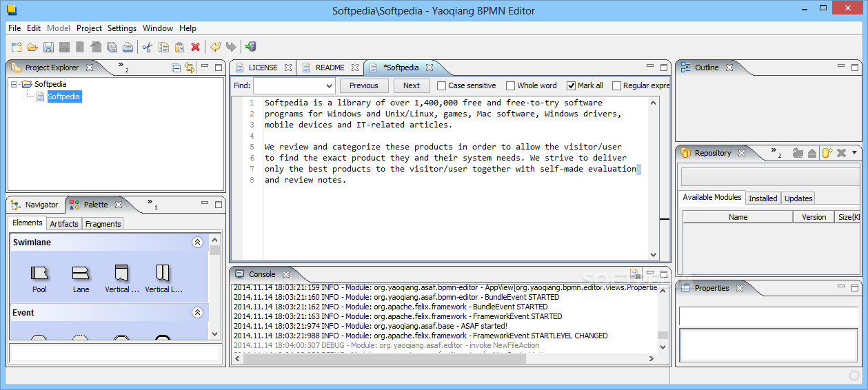Viewport: 868px width, 390px height.
Task: Select the Softpedia file in project tree
Action: (63, 96)
